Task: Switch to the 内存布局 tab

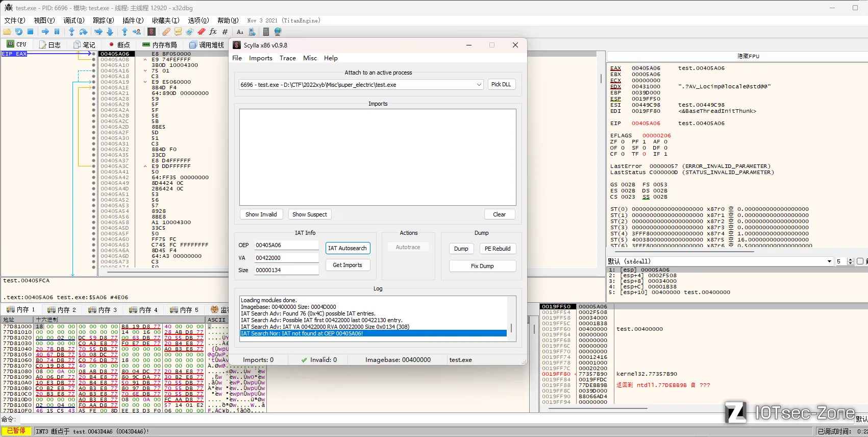Action: (x=160, y=45)
